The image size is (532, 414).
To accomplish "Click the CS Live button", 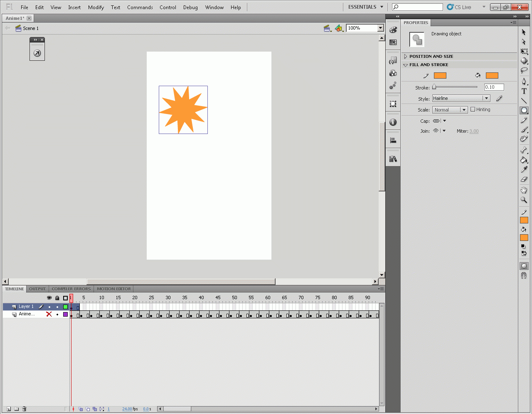I will 459,7.
